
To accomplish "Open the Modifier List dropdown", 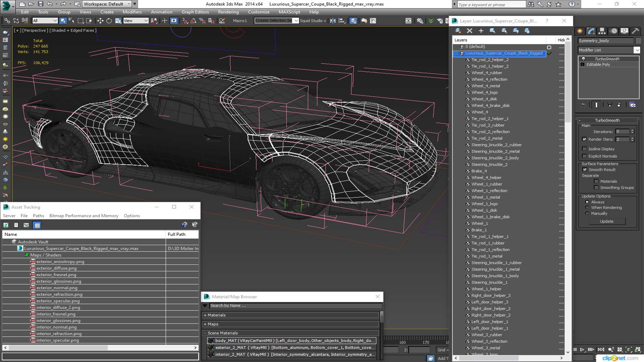I will pos(609,50).
